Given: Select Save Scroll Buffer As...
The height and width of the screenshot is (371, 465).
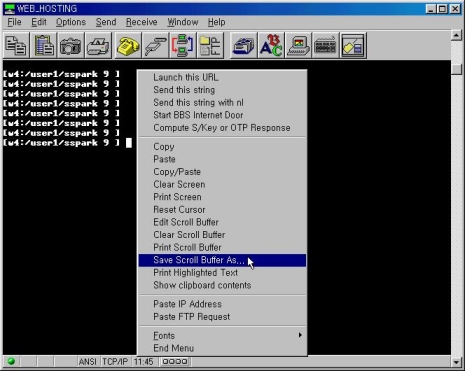Looking at the screenshot, I should pos(222,260).
